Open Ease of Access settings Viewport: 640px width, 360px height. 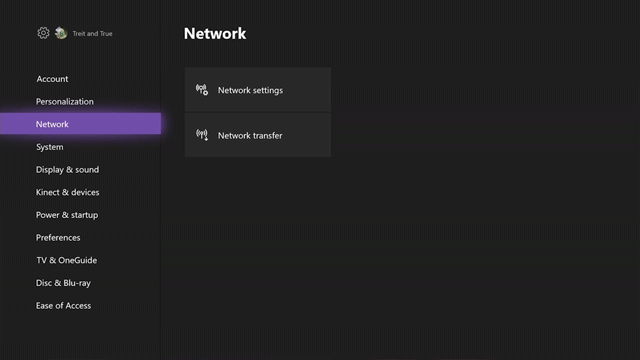pos(63,305)
